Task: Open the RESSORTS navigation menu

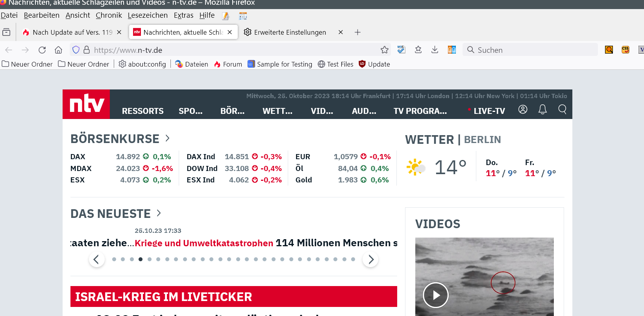Action: (x=143, y=111)
